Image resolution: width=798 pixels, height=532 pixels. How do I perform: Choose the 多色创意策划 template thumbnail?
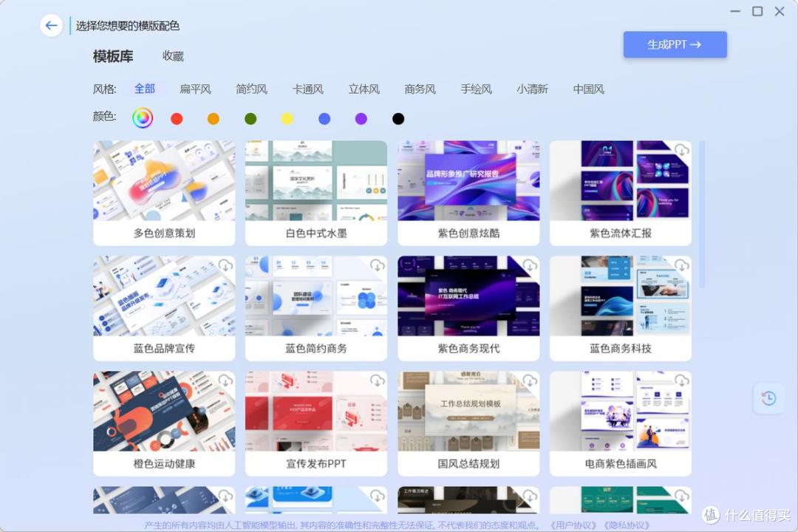click(x=164, y=181)
